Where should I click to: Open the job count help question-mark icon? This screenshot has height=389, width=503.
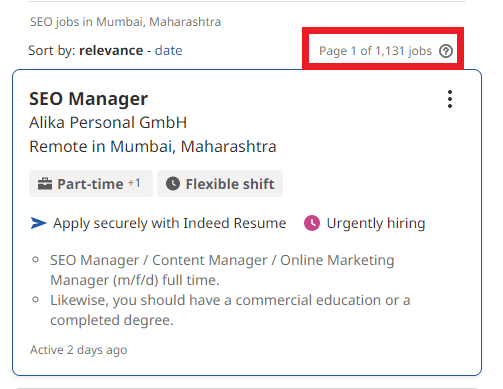[446, 51]
